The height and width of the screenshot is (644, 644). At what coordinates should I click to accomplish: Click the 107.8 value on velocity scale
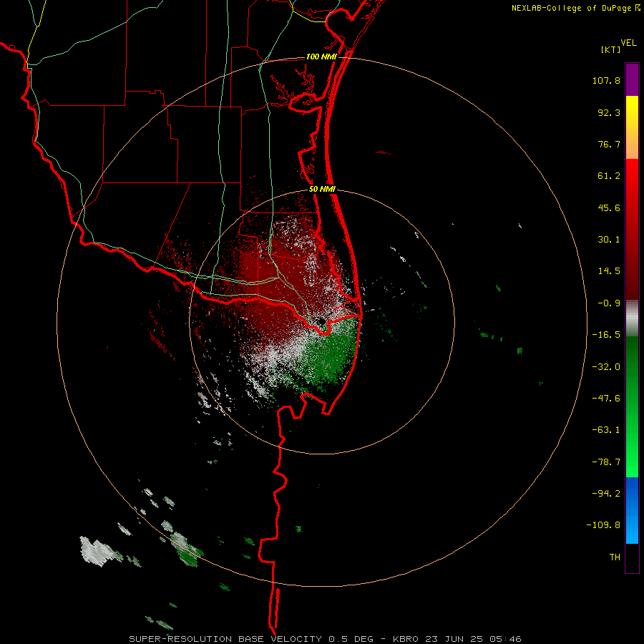coord(606,80)
